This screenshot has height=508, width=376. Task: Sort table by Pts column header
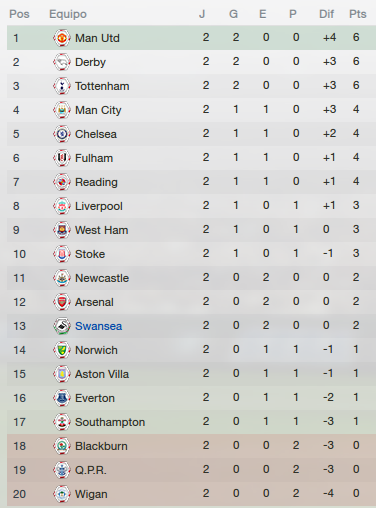point(358,14)
